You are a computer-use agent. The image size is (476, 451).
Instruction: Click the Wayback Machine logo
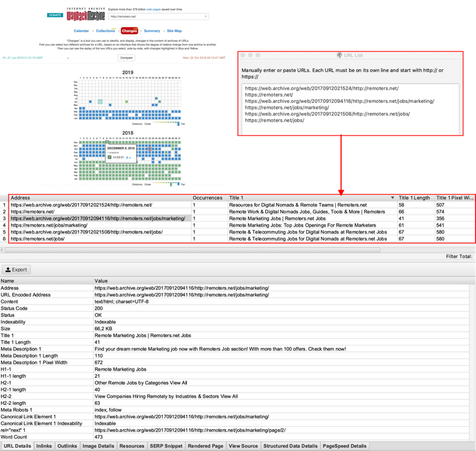(x=84, y=15)
